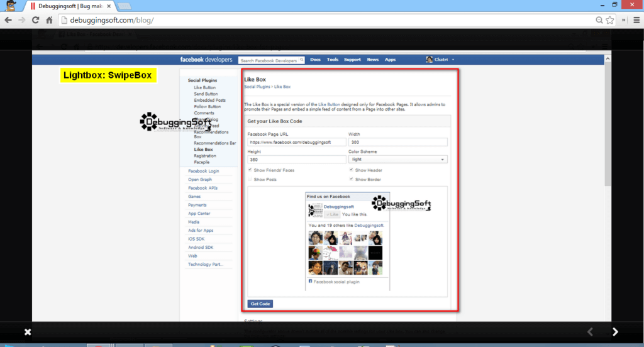Open the Docs menu

click(316, 60)
